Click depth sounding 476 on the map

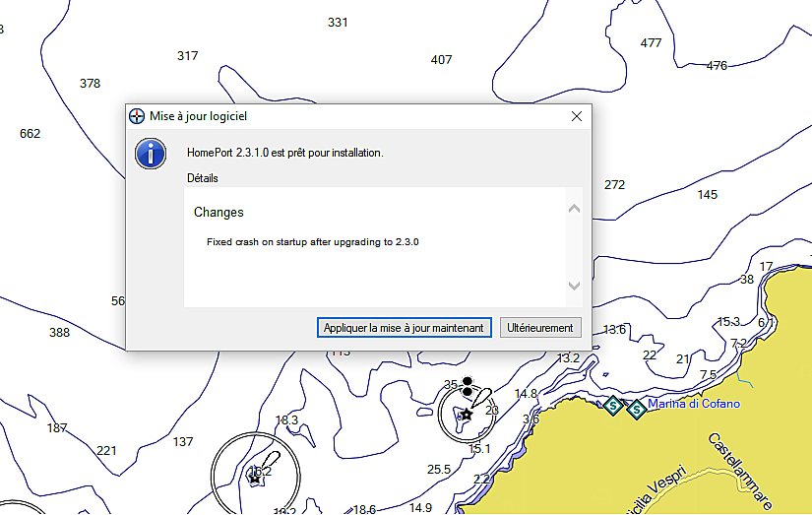pos(717,66)
